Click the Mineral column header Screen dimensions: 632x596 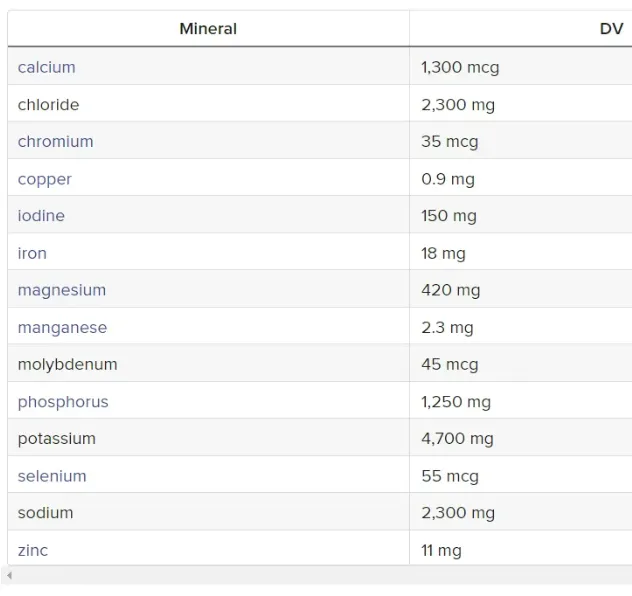tap(208, 29)
